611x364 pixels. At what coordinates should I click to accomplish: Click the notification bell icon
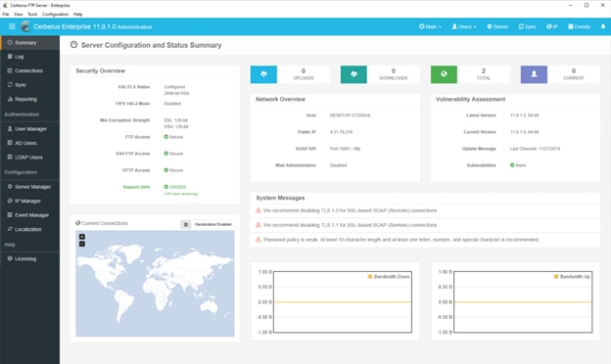tap(603, 26)
